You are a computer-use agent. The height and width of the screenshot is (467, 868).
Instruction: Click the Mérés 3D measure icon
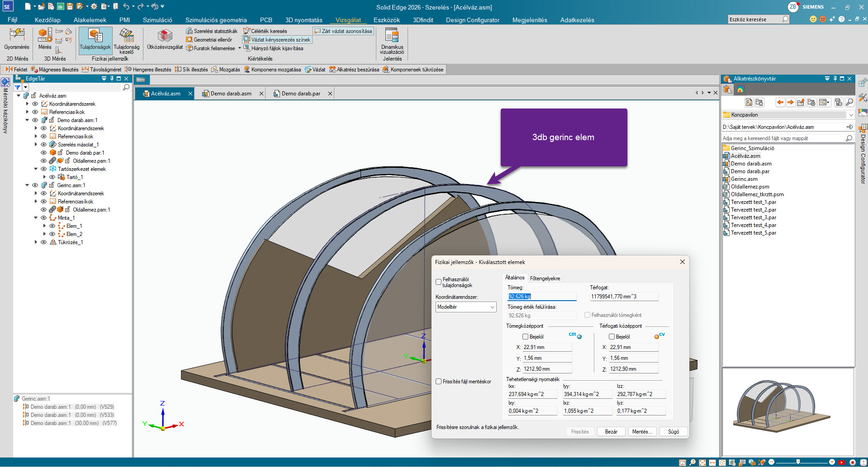45,39
